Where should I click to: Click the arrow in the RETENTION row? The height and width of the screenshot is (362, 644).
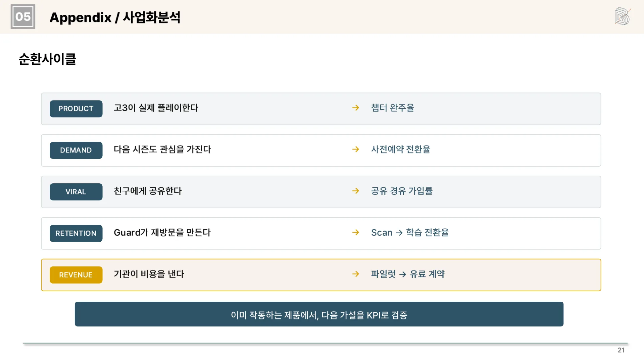(356, 232)
